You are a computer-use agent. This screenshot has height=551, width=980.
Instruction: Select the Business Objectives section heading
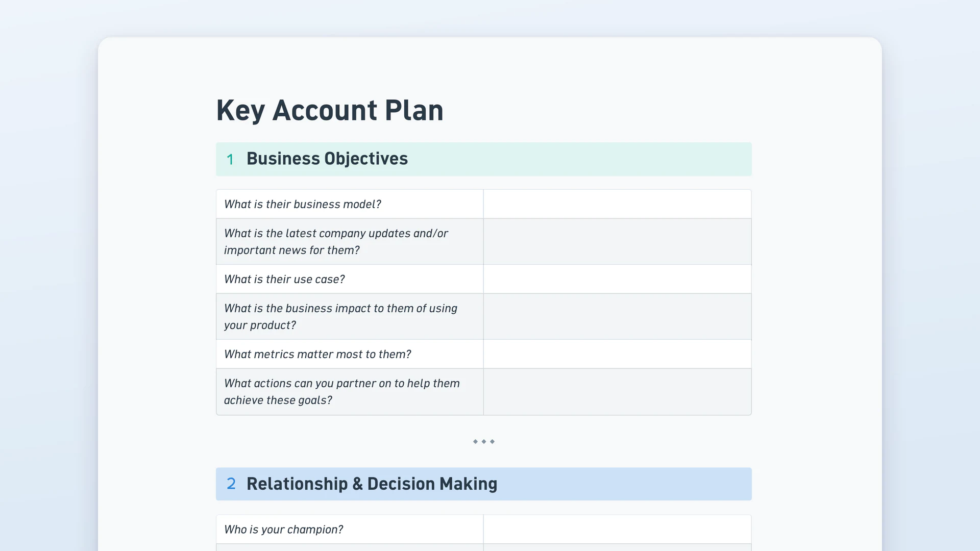327,159
